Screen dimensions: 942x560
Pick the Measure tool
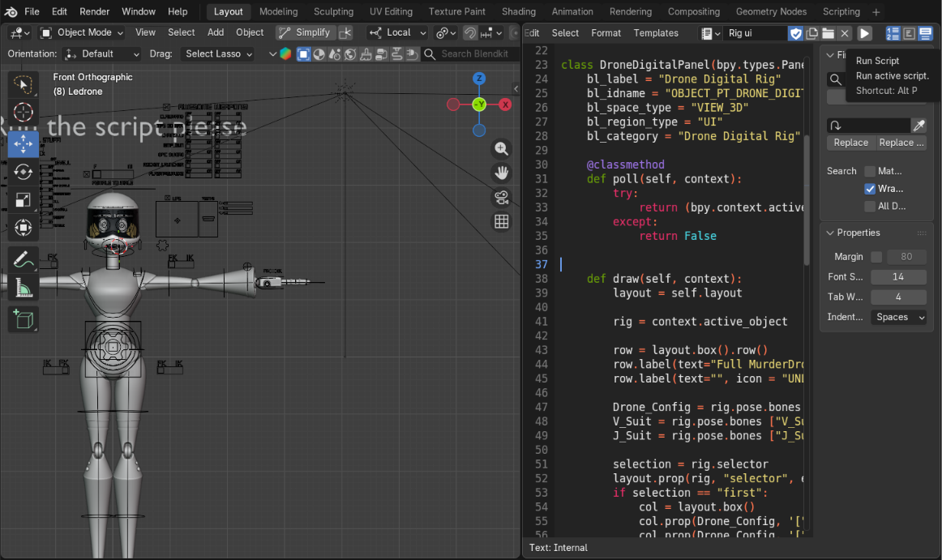(23, 288)
